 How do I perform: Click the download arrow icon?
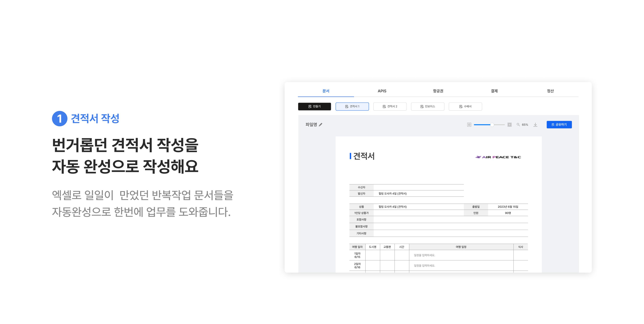535,125
